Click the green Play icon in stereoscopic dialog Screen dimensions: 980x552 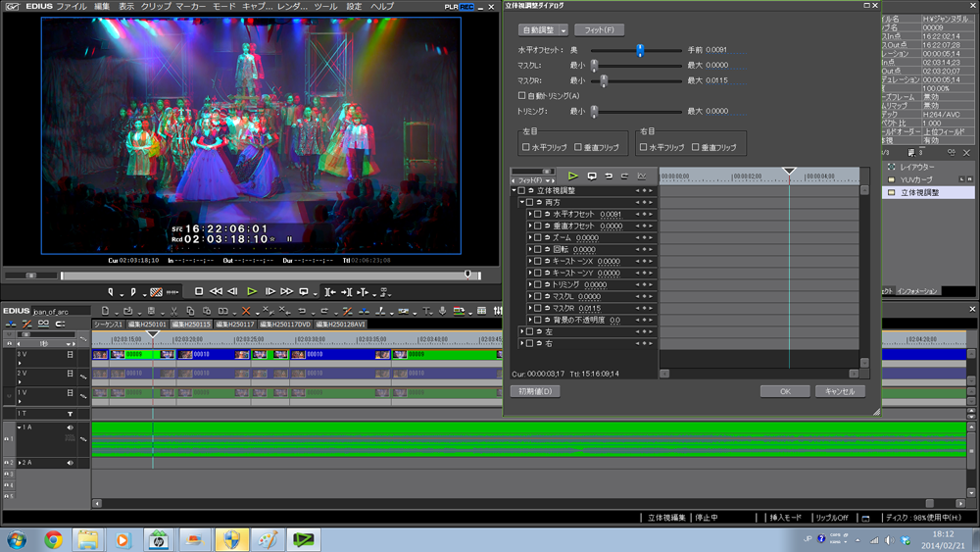point(572,176)
